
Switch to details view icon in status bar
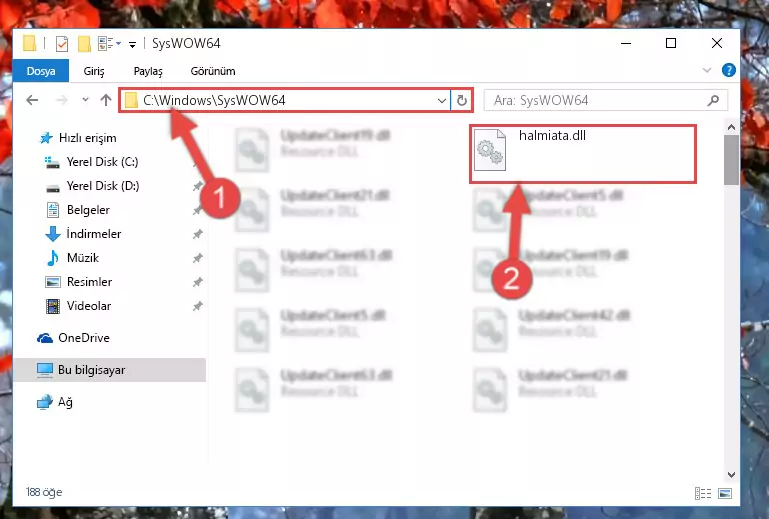703,493
